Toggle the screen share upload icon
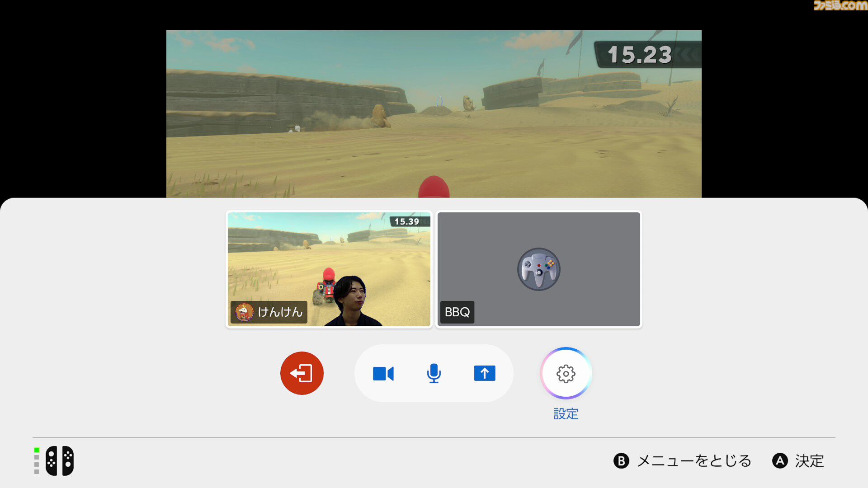The image size is (868, 488). pos(485,373)
